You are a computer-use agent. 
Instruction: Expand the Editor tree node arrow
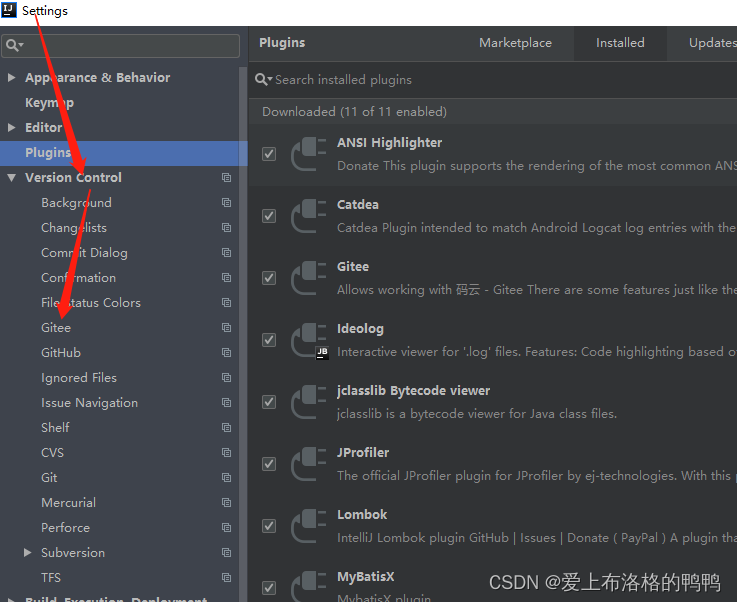coord(12,127)
